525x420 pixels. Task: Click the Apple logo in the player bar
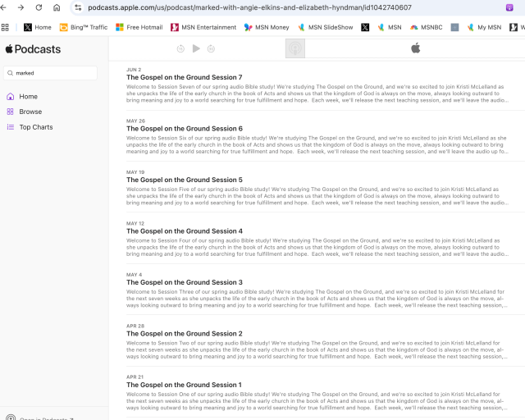[415, 48]
